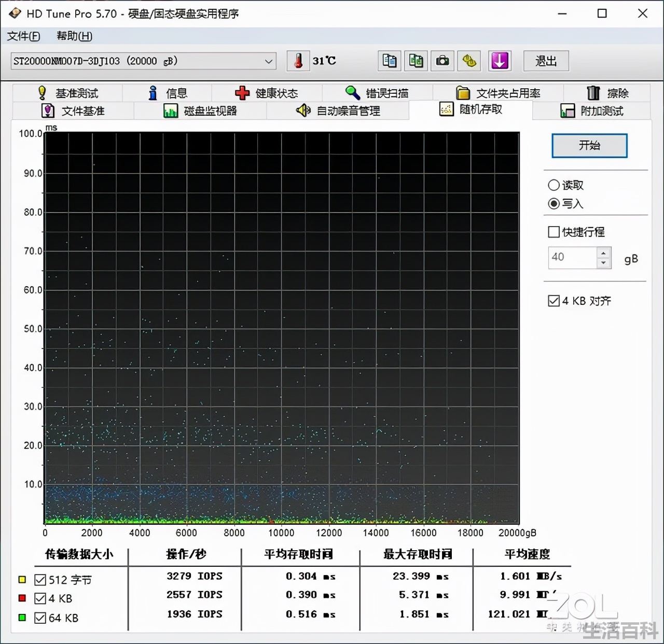The width and height of the screenshot is (664, 644).
Task: Click the green 64 KB legend swatch
Action: (22, 617)
